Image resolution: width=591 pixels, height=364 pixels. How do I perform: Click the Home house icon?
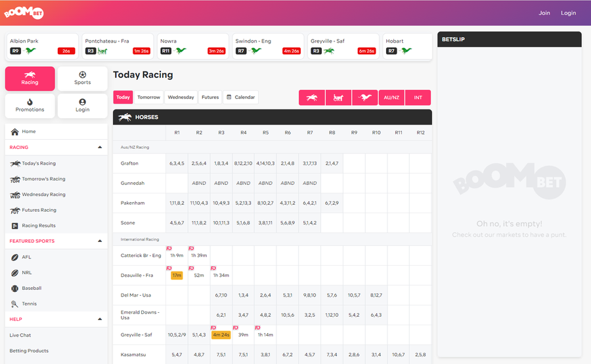(x=14, y=131)
